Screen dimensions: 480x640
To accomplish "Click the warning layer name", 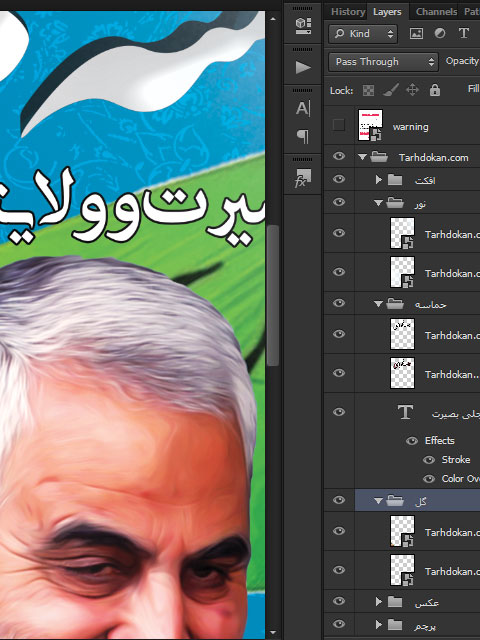I will [x=411, y=127].
